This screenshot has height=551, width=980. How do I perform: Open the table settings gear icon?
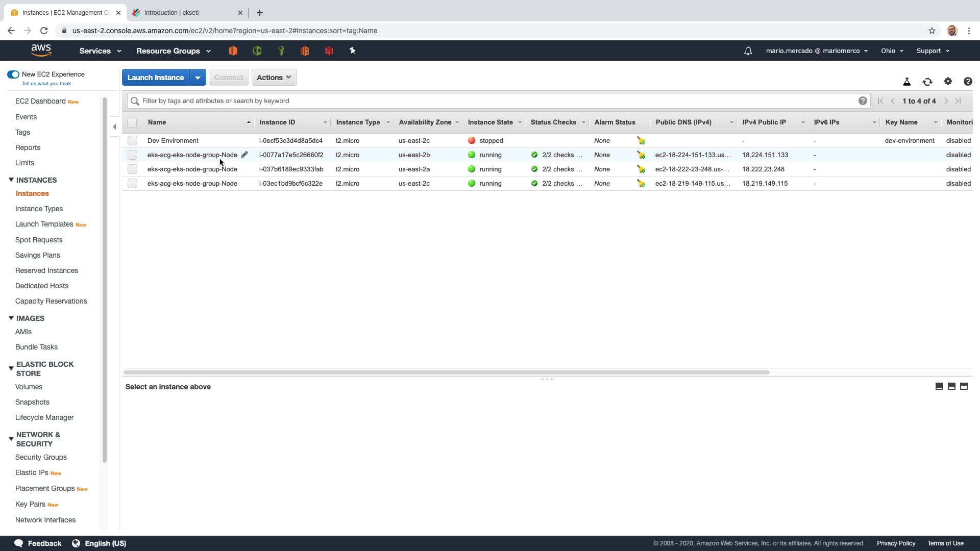tap(948, 82)
